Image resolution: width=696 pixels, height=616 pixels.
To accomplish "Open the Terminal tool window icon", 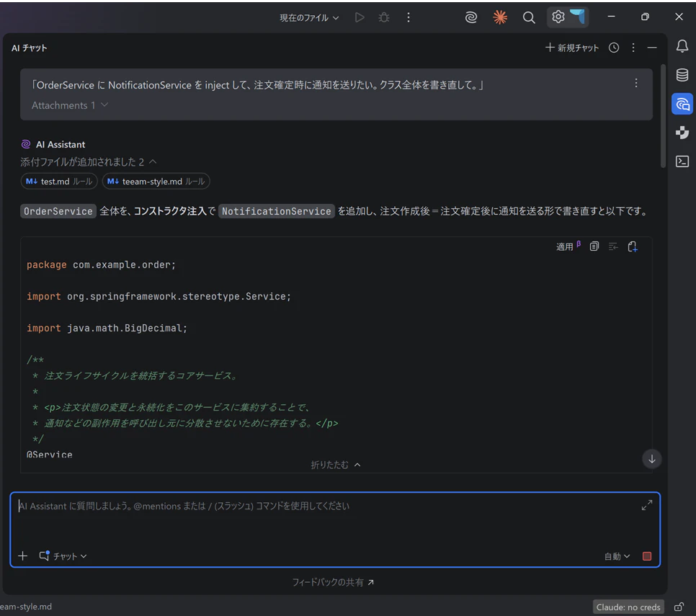I will [x=682, y=161].
